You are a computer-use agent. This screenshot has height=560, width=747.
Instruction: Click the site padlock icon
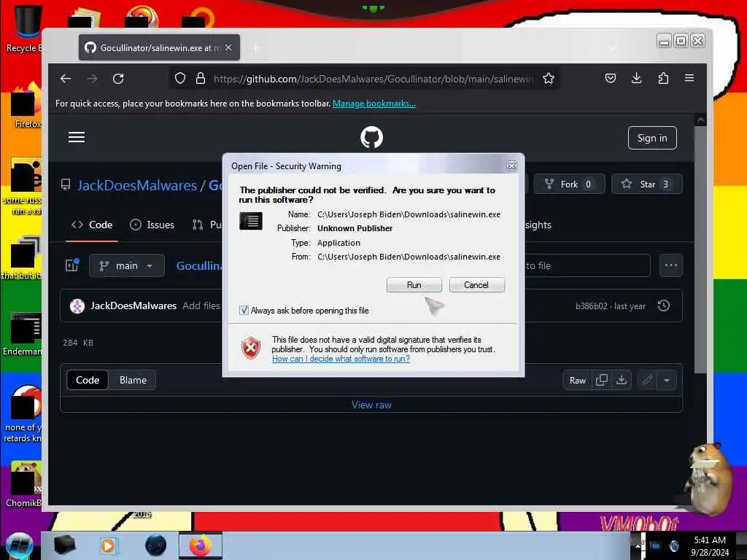(201, 79)
